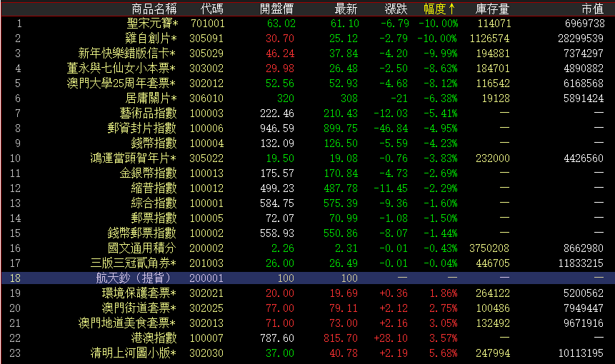Sort by the 商品名稱 column header

tap(154, 9)
